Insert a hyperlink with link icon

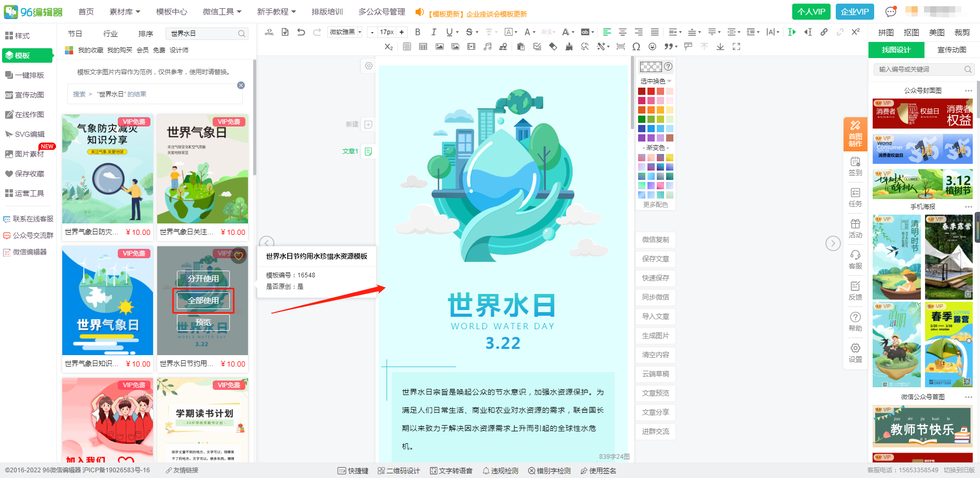click(824, 32)
